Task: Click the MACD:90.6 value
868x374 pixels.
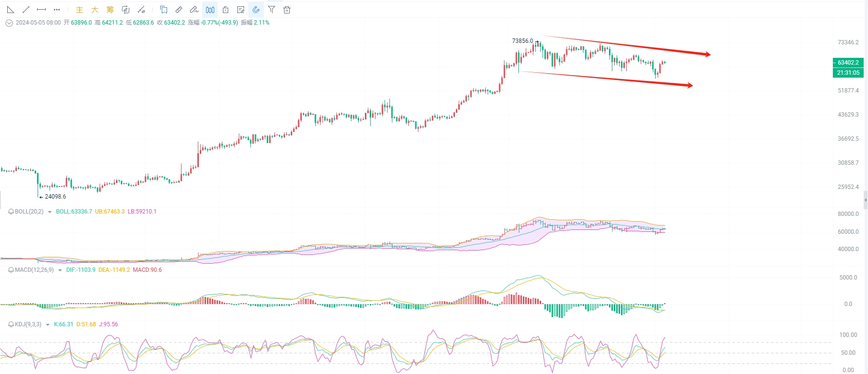Action: pyautogui.click(x=147, y=270)
